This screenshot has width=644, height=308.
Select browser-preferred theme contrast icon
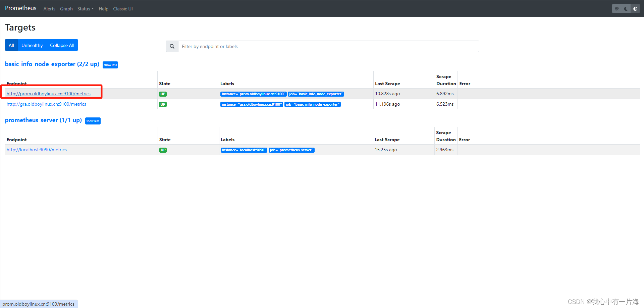click(635, 9)
